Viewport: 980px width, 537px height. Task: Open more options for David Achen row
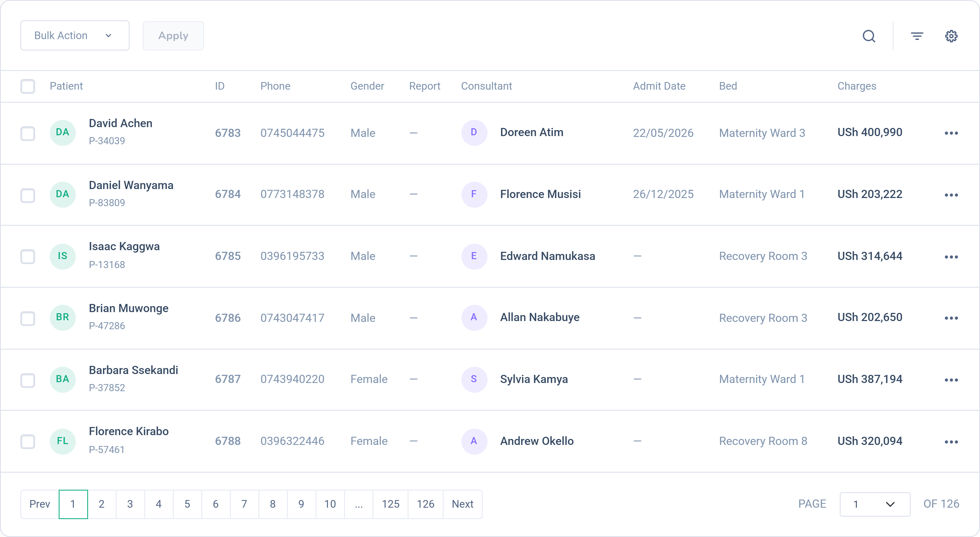coord(951,133)
